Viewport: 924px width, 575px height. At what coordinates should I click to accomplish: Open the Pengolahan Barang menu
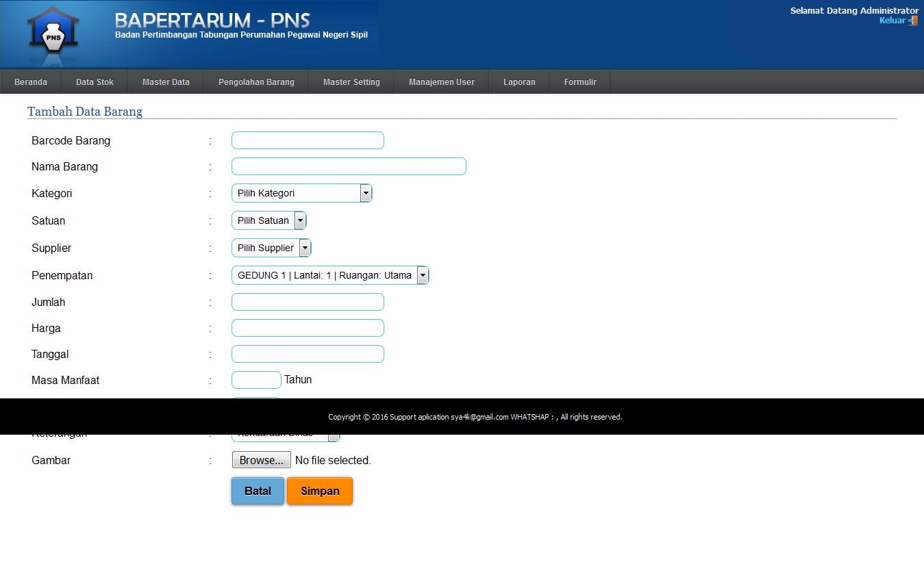[x=256, y=82]
